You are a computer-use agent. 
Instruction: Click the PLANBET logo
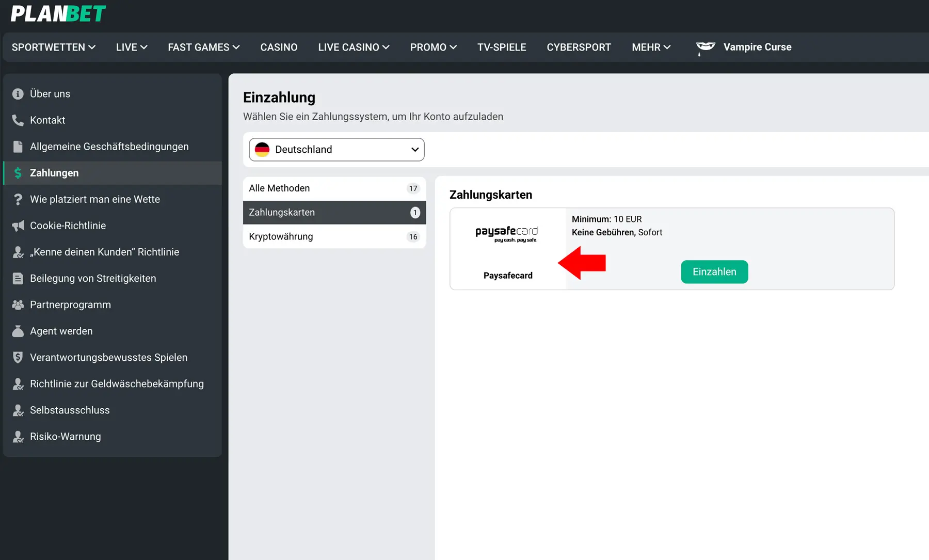point(58,13)
